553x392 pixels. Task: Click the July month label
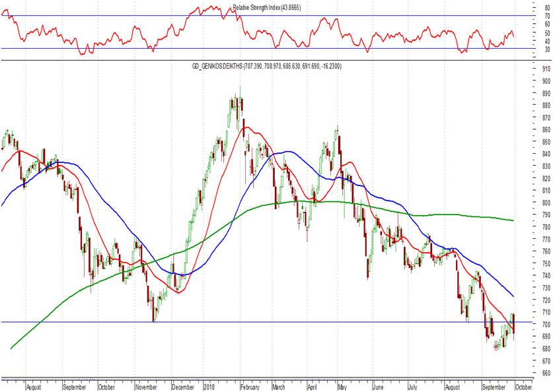tap(412, 387)
